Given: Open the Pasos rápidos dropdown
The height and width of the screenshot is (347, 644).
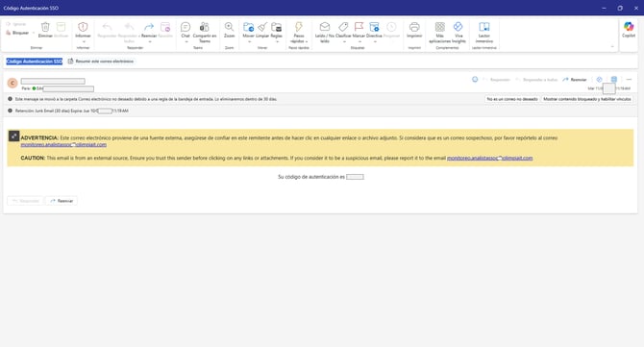Looking at the screenshot, I should click(299, 33).
